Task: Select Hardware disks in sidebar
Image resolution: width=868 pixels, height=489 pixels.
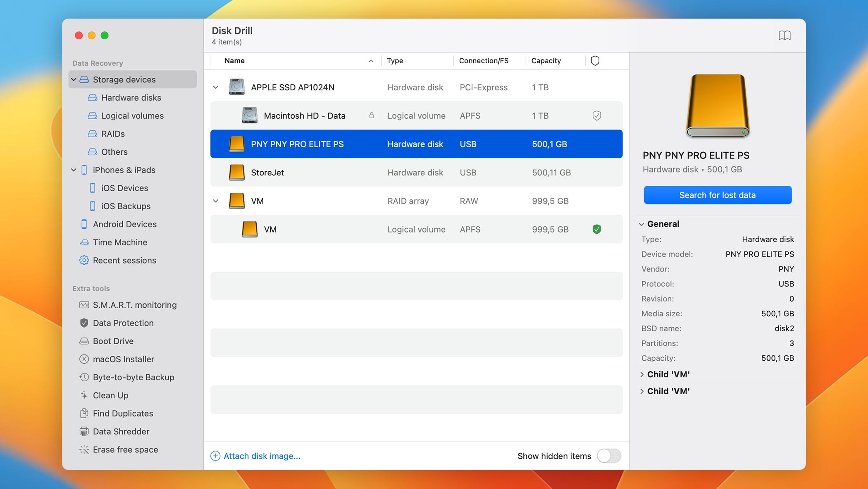Action: 124,98
